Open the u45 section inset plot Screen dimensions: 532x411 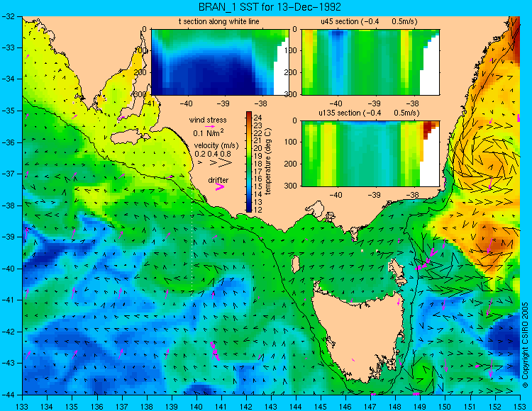tap(370, 62)
